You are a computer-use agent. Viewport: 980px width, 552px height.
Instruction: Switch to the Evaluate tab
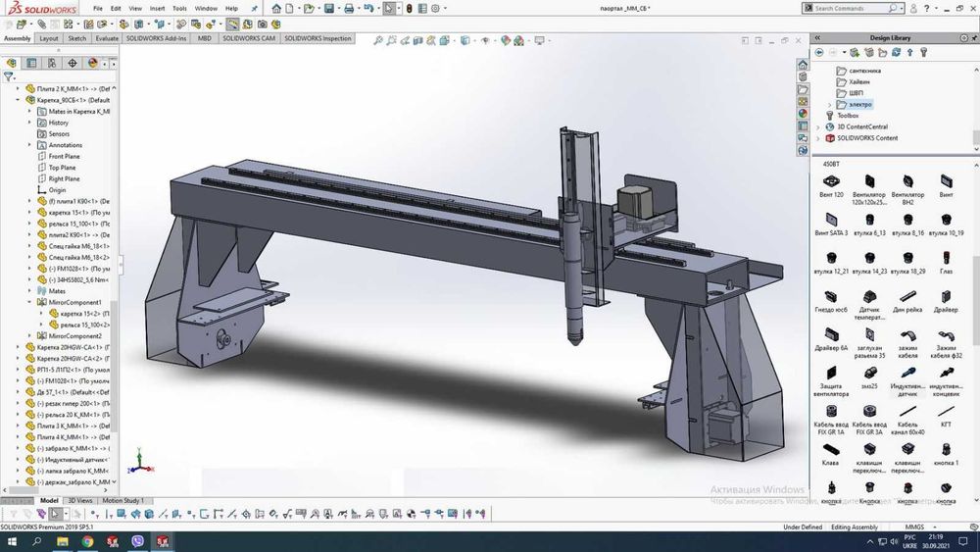[107, 39]
